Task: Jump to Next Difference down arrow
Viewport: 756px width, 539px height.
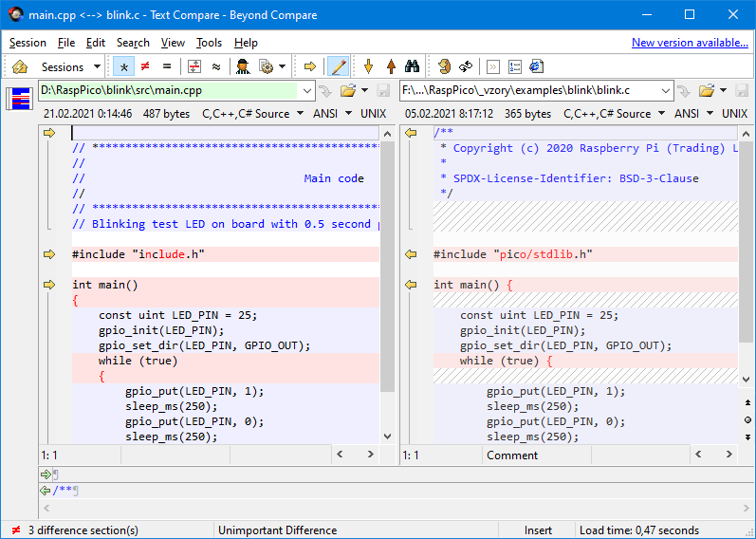Action: (x=369, y=66)
